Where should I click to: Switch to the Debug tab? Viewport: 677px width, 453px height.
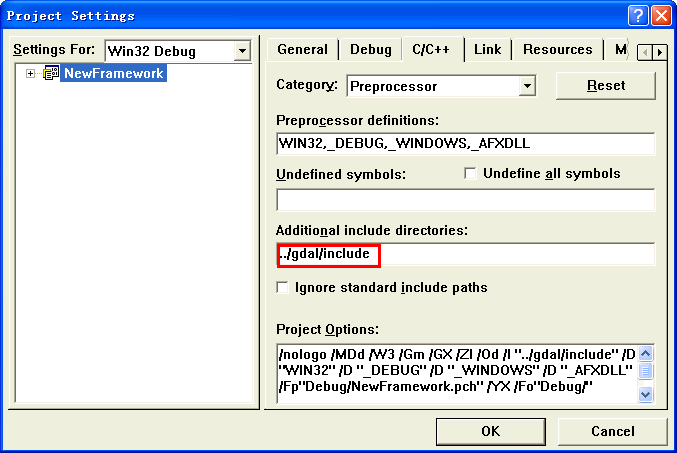coord(370,49)
